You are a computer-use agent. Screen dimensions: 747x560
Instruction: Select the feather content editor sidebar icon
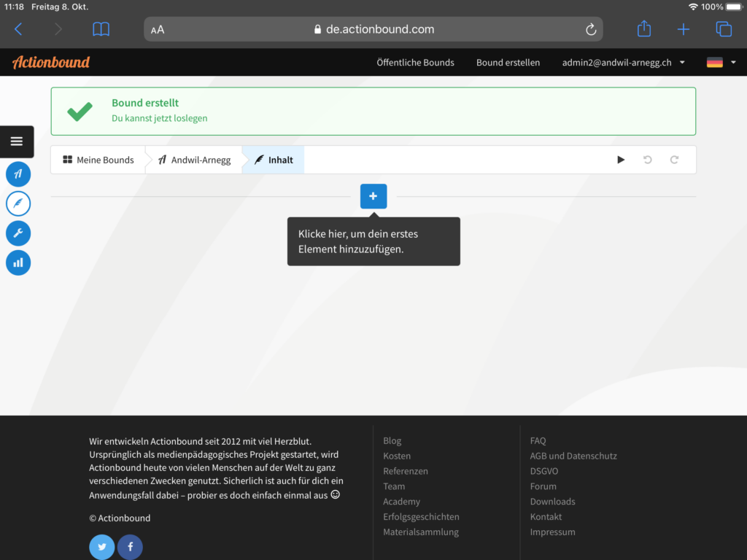[18, 203]
